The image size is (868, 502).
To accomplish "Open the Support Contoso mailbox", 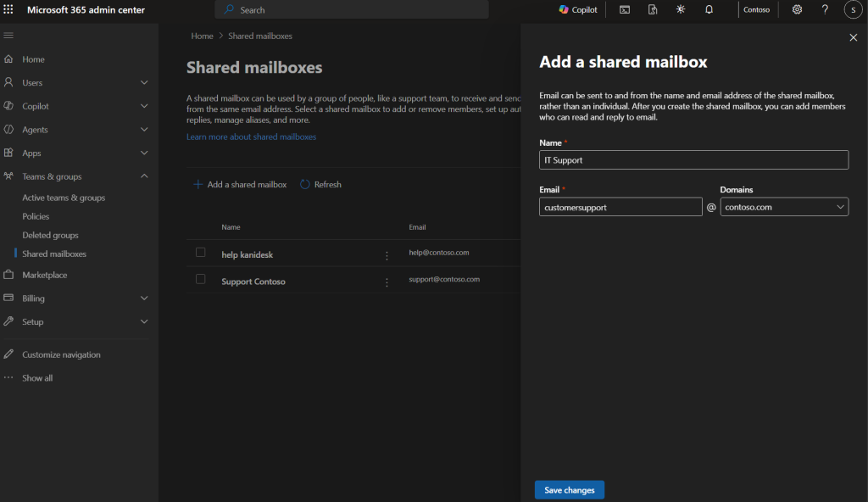I will coord(253,282).
